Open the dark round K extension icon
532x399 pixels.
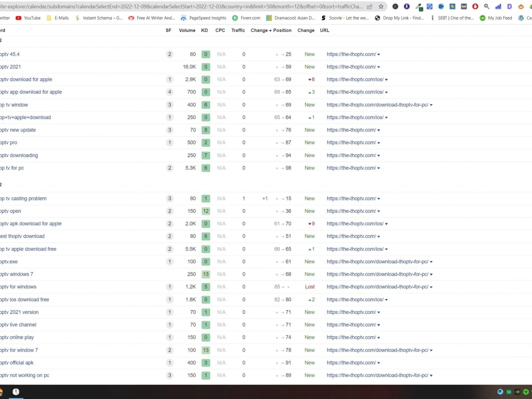[395, 6]
